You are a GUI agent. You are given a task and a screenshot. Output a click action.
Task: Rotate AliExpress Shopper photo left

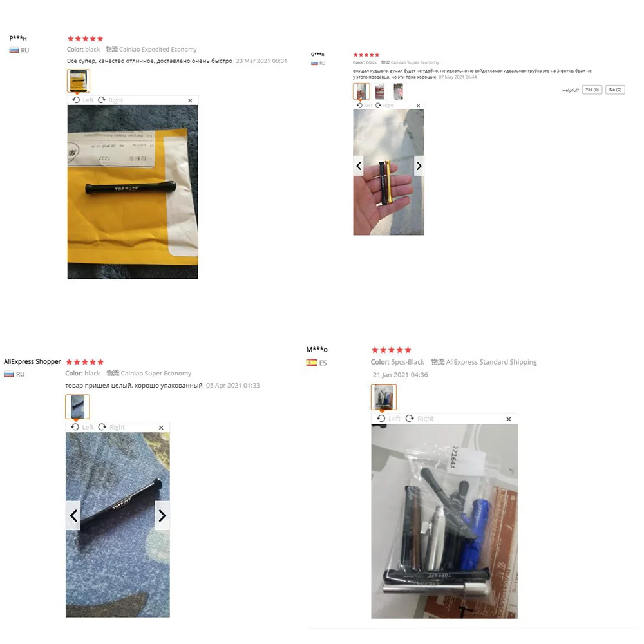click(x=82, y=427)
